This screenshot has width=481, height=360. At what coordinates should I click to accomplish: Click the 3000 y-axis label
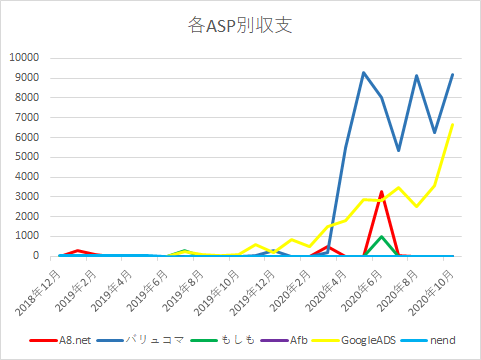pyautogui.click(x=27, y=196)
